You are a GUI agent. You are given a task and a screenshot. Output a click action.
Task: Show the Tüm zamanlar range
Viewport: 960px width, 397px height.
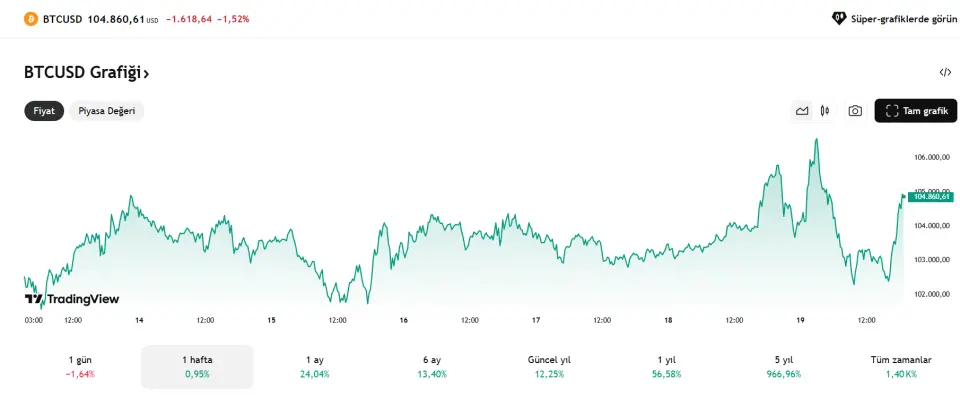pos(901,366)
